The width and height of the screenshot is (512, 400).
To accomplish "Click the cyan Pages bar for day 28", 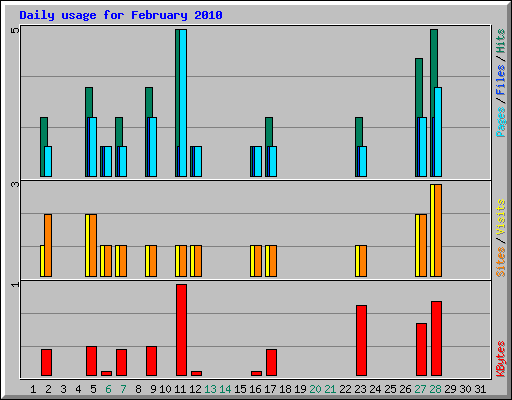I will pos(438,132).
